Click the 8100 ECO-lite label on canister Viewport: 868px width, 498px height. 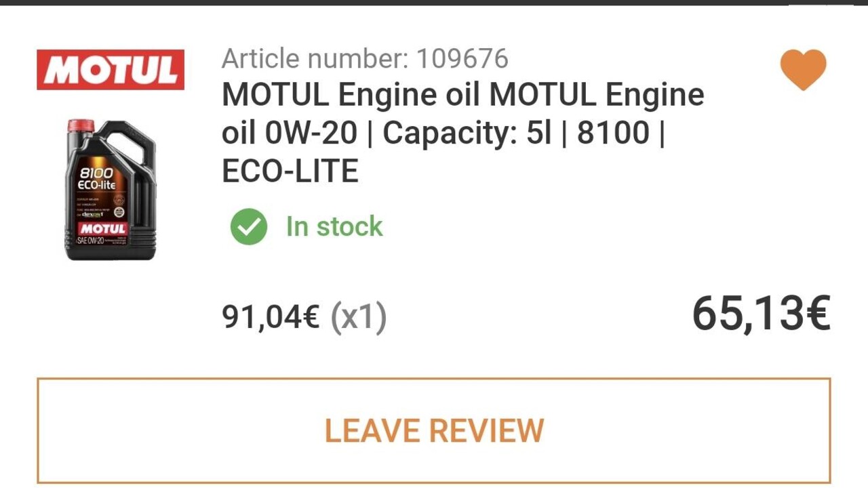pyautogui.click(x=98, y=179)
